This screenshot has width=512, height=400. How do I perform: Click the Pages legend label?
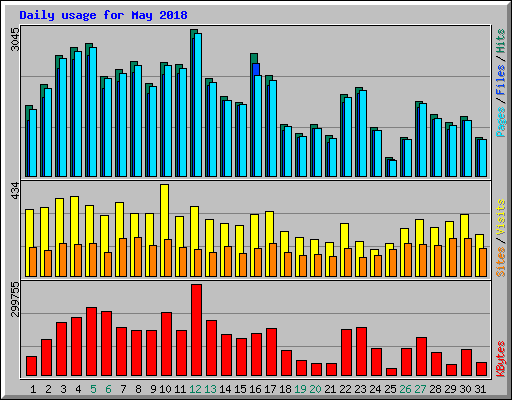[501, 122]
